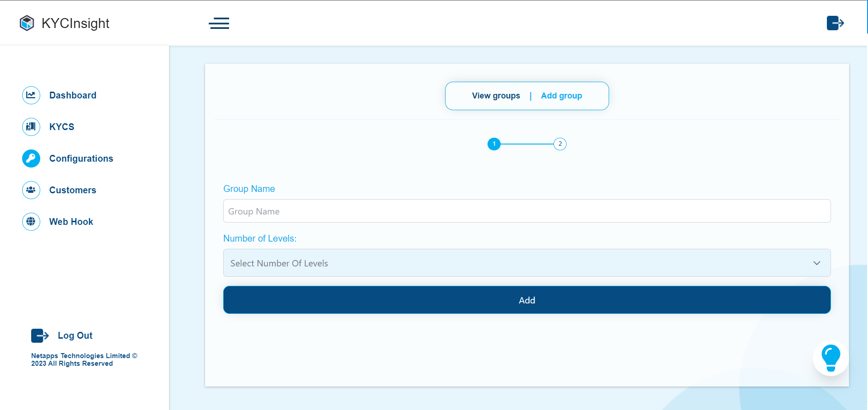868x410 pixels.
Task: Toggle the hamburger menu icon
Action: point(219,23)
